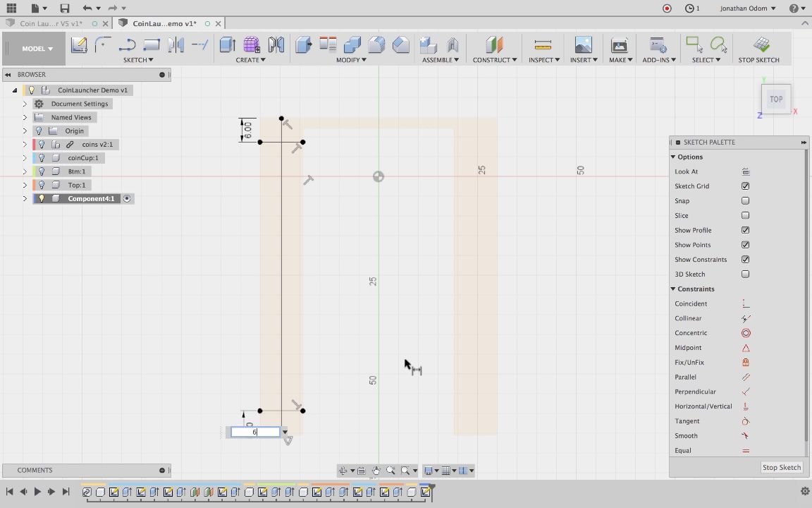This screenshot has width=812, height=508.
Task: Open the MODEL workspace dropdown
Action: tap(37, 49)
